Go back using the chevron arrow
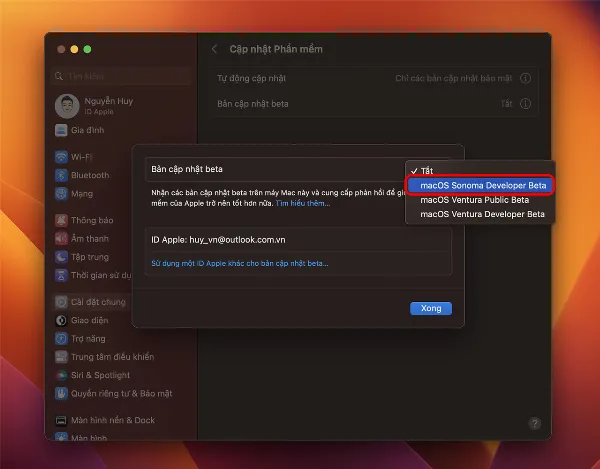 215,49
